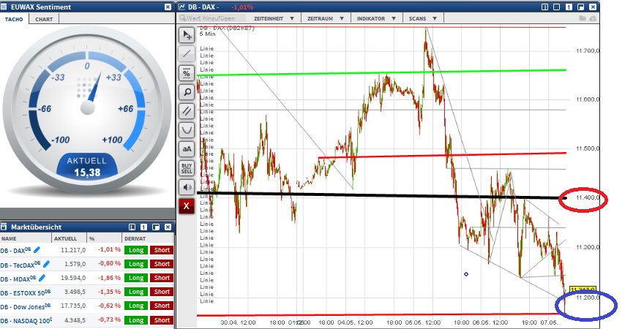Switch to the TACHO tab
Screen dimensions: 644x329
[14, 19]
